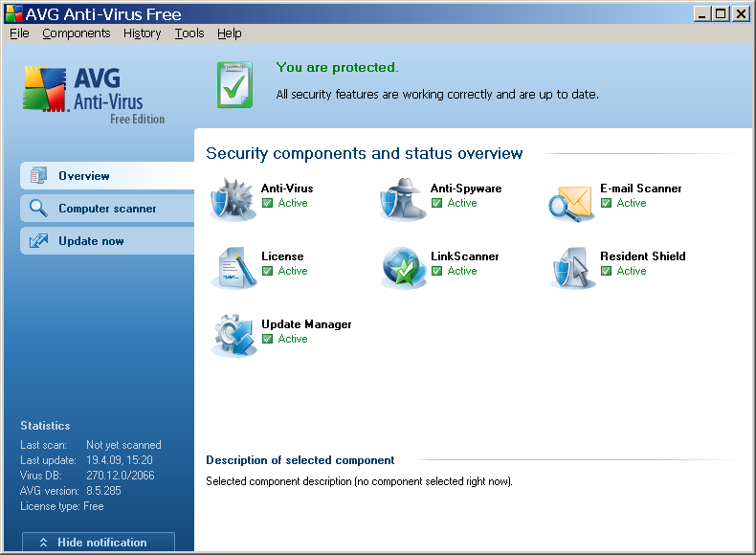Close the AVG Anti-Virus window
This screenshot has height=555, width=756.
pyautogui.click(x=740, y=14)
